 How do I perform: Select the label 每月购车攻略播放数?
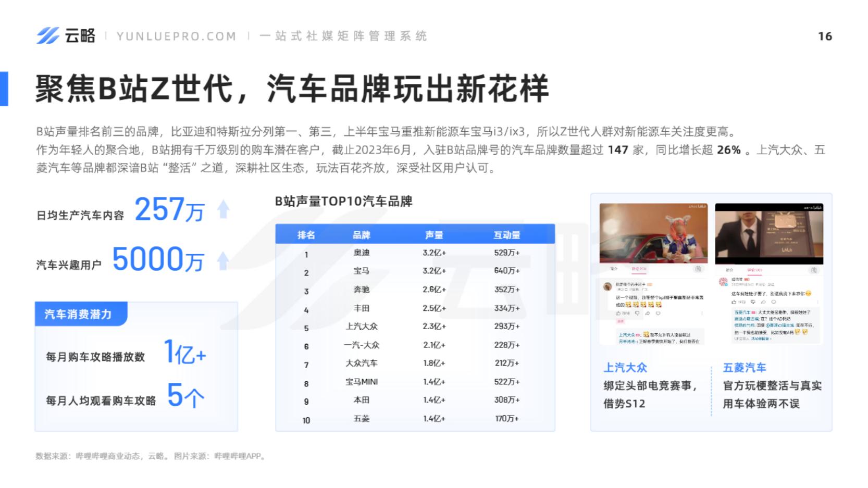coord(95,357)
